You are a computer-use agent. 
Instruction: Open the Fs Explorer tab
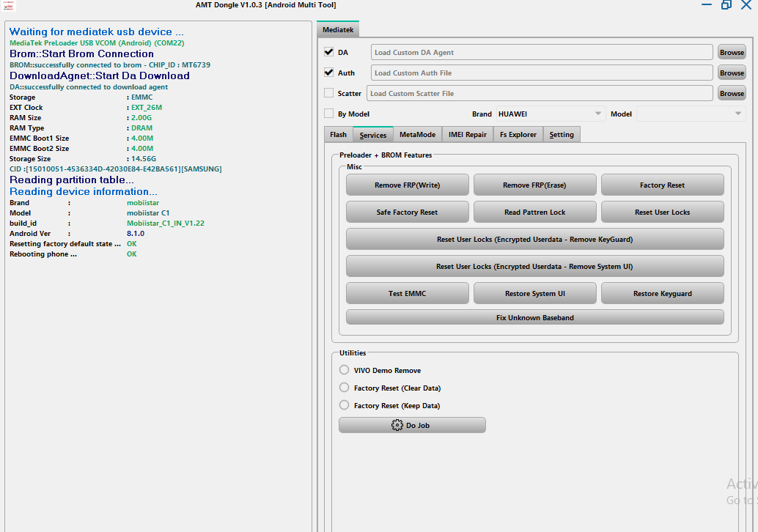click(518, 134)
